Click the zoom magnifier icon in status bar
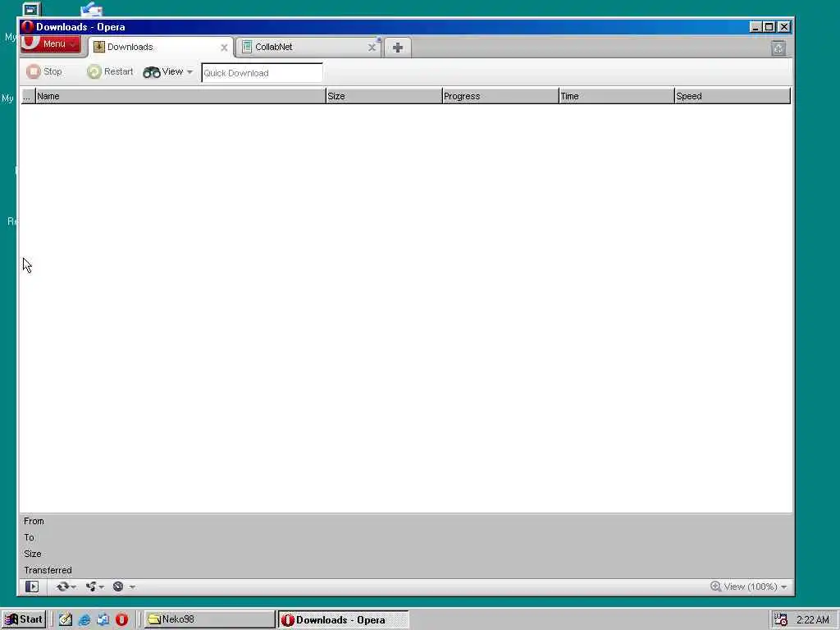 (715, 587)
